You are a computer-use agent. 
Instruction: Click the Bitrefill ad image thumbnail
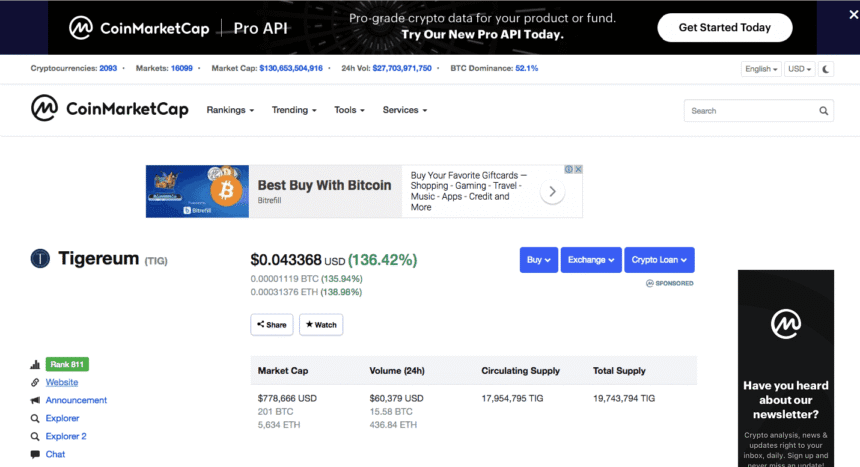tap(197, 192)
